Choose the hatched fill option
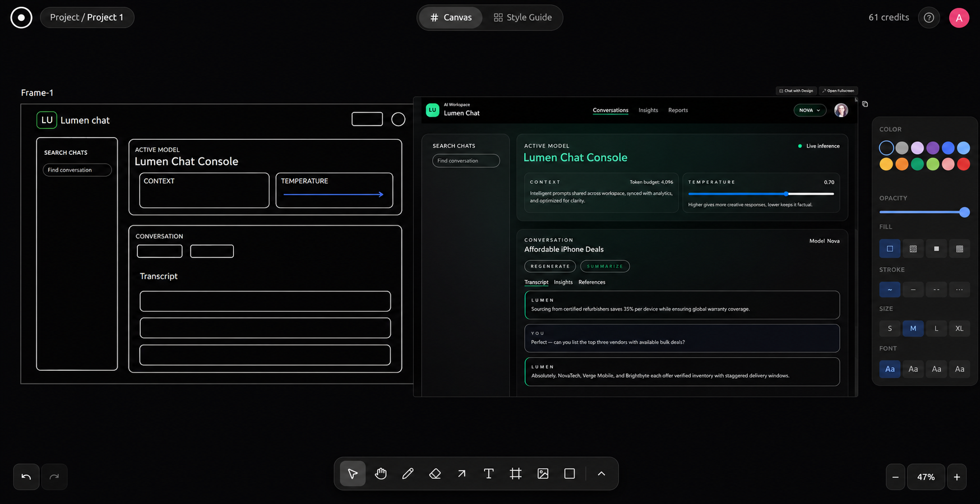Image resolution: width=980 pixels, height=504 pixels. [x=913, y=249]
